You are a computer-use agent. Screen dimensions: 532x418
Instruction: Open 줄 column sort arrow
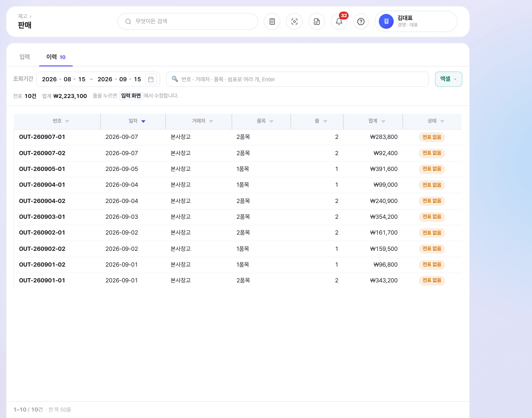pos(325,121)
